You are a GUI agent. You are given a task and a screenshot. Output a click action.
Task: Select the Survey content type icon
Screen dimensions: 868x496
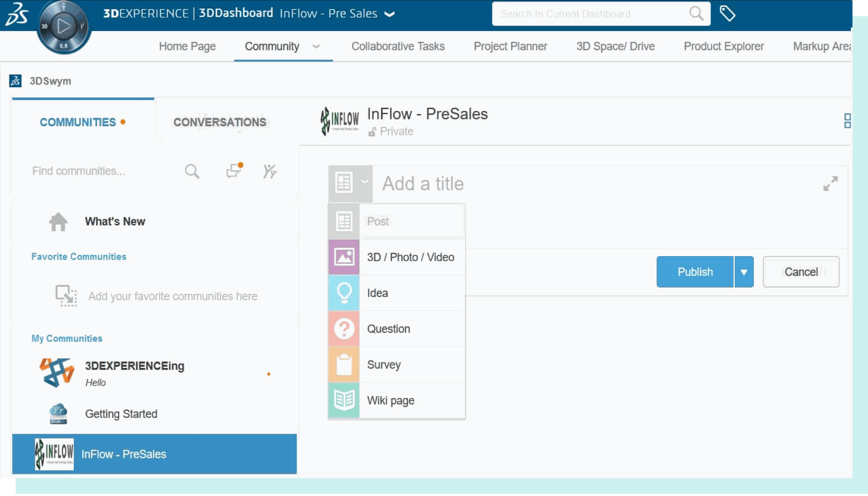(344, 365)
